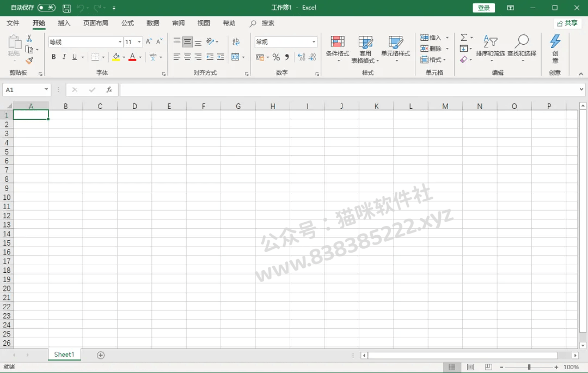This screenshot has width=588, height=373.
Task: Open the number format dropdown 常规
Action: [314, 42]
